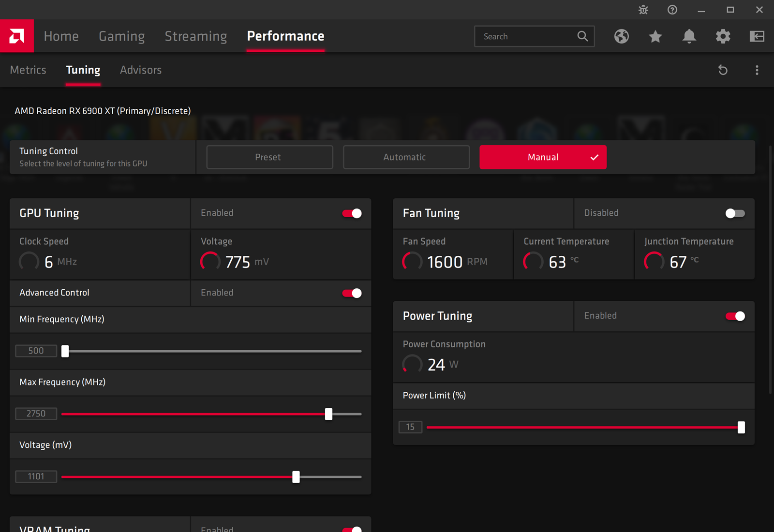Open the three-dot more options menu
The image size is (774, 532).
(x=757, y=70)
